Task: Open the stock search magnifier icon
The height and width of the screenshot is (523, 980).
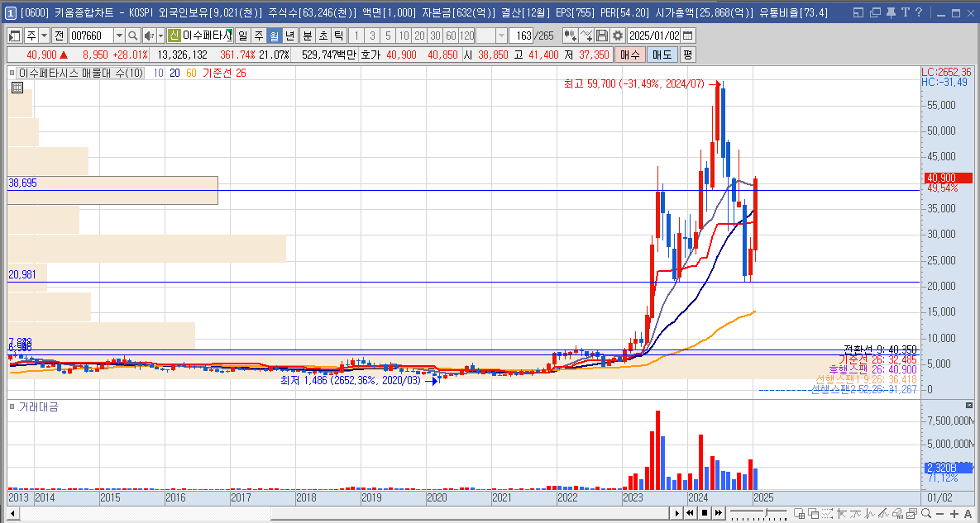Action: (x=132, y=36)
